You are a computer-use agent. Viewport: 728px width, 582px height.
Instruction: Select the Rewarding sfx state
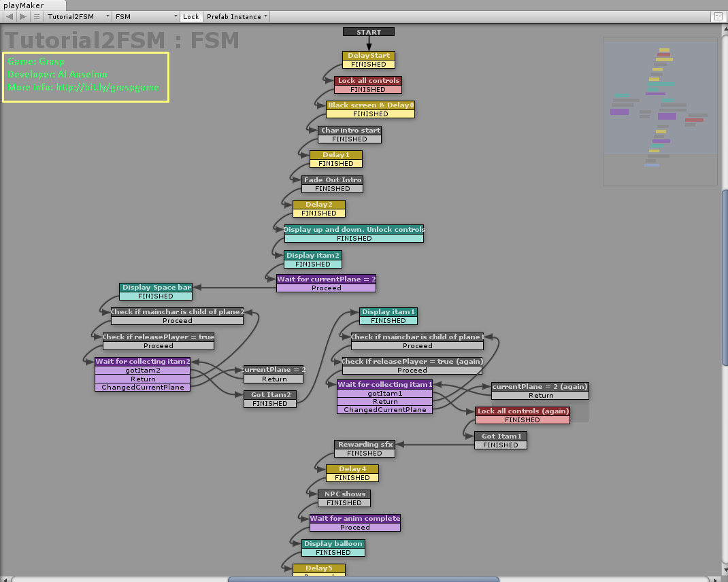pyautogui.click(x=365, y=445)
